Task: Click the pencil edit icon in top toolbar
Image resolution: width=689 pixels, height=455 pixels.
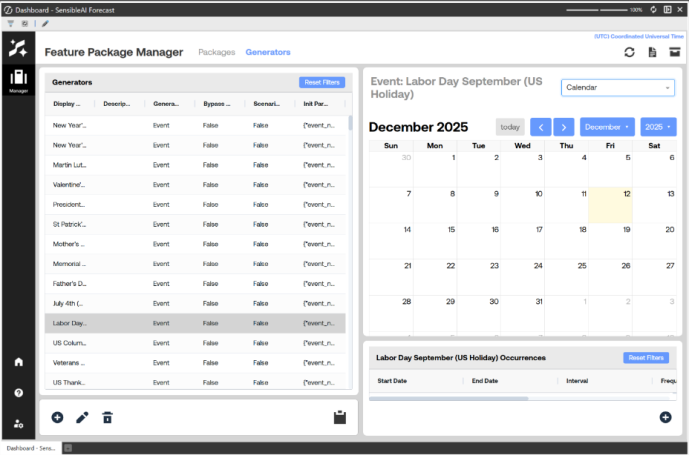Action: (x=45, y=24)
